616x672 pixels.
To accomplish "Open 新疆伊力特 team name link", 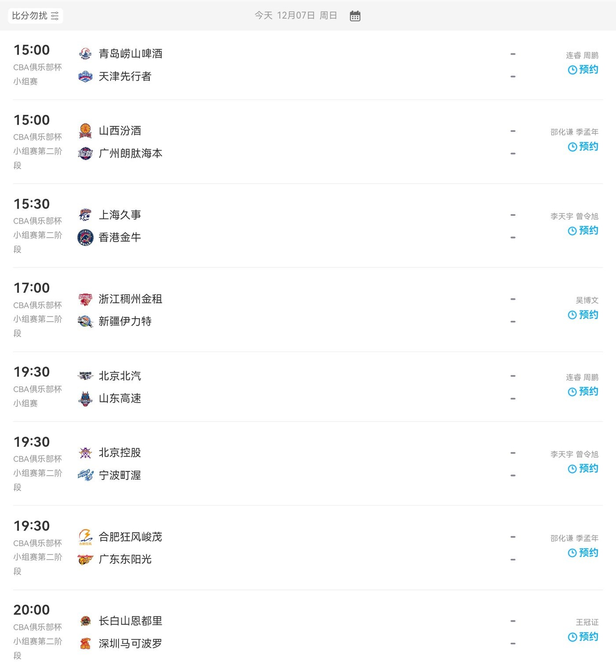I will tap(125, 322).
